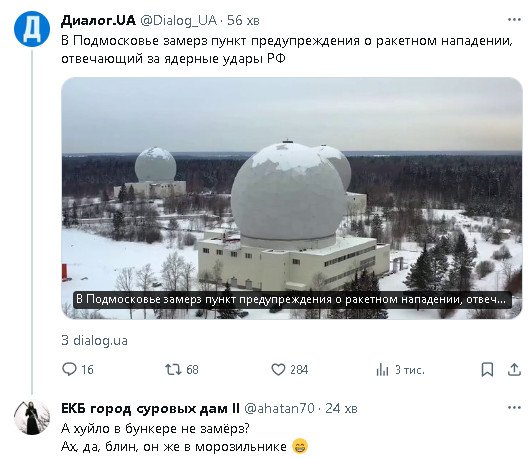Bookmark the Диалог.UA tweet
The image size is (531, 459).
487,369
